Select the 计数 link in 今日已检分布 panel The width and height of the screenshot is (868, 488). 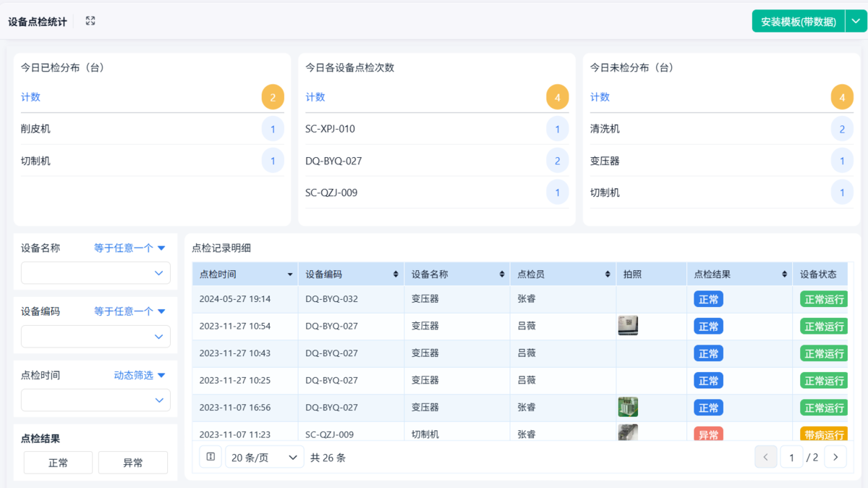click(x=30, y=96)
